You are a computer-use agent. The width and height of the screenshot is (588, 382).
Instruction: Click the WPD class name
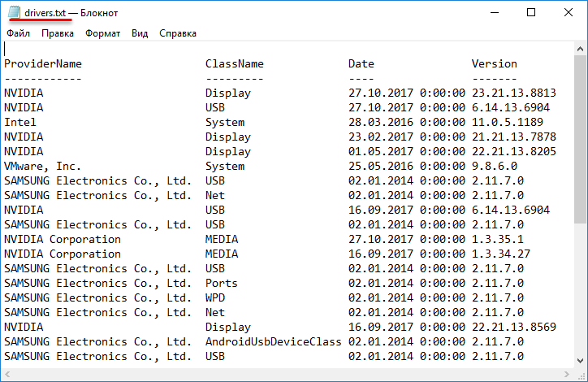click(x=215, y=297)
